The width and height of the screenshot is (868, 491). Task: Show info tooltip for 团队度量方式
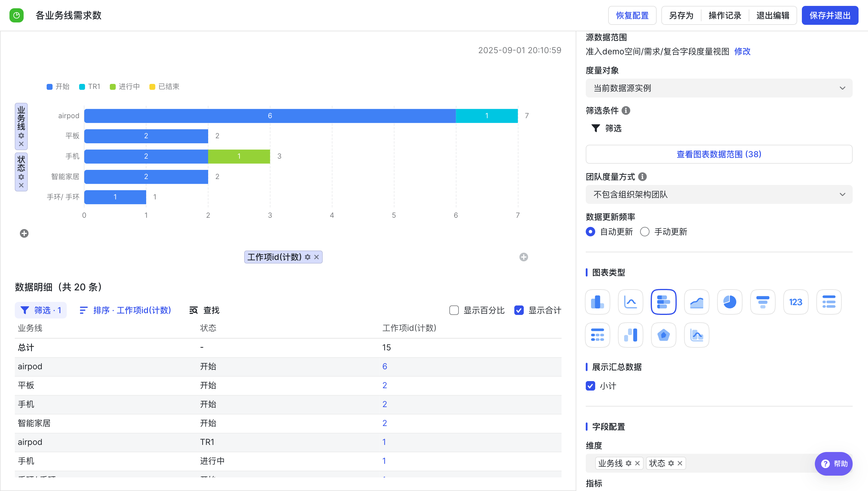tap(642, 176)
